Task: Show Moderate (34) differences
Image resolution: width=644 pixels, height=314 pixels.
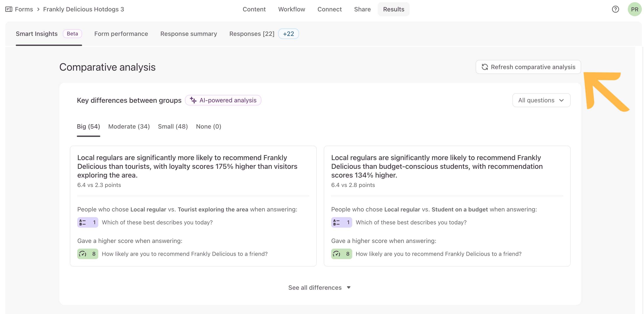Action: click(x=129, y=126)
